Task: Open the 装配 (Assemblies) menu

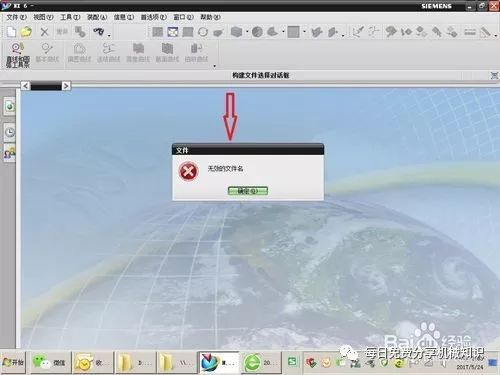Action: pos(97,17)
